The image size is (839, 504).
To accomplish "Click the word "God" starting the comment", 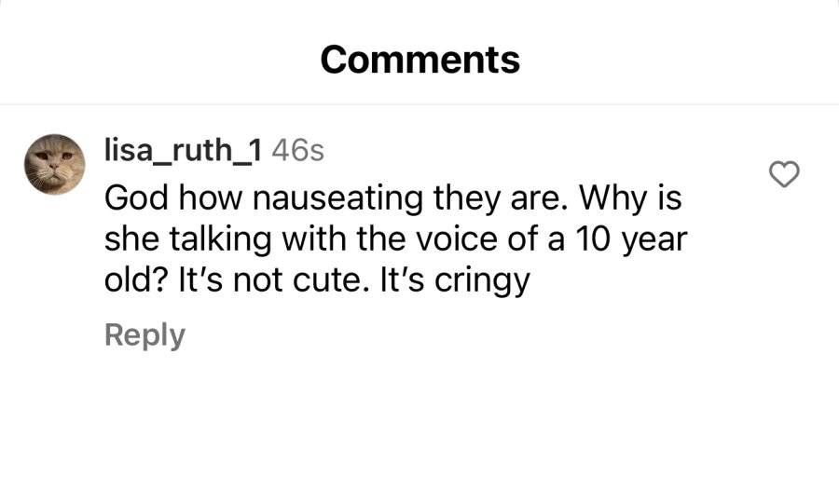I will coord(136,198).
